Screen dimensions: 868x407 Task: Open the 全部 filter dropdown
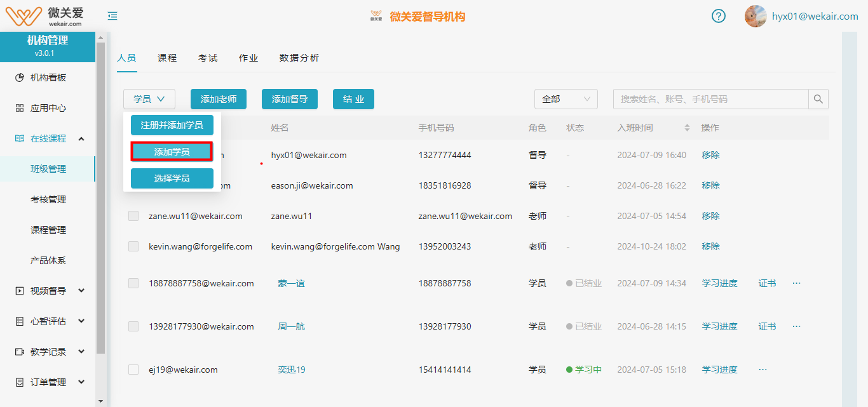[x=566, y=99]
